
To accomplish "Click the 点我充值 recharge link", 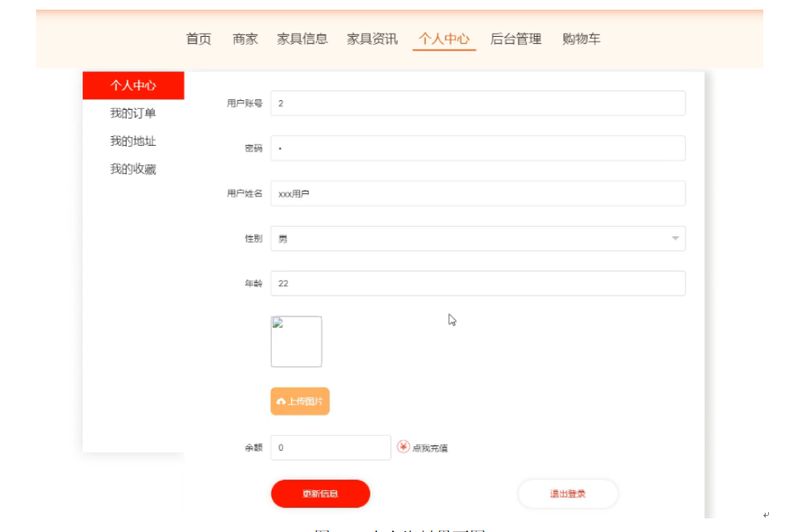I will (x=430, y=448).
